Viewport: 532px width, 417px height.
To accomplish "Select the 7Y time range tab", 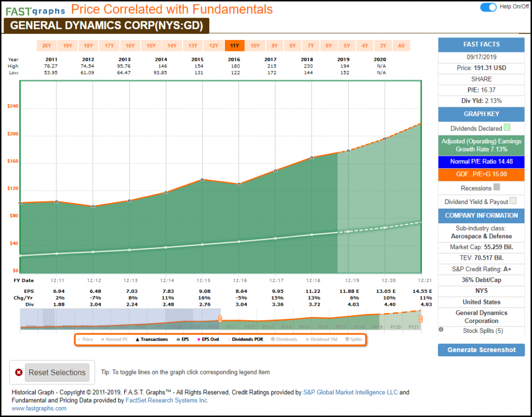I will (x=311, y=46).
